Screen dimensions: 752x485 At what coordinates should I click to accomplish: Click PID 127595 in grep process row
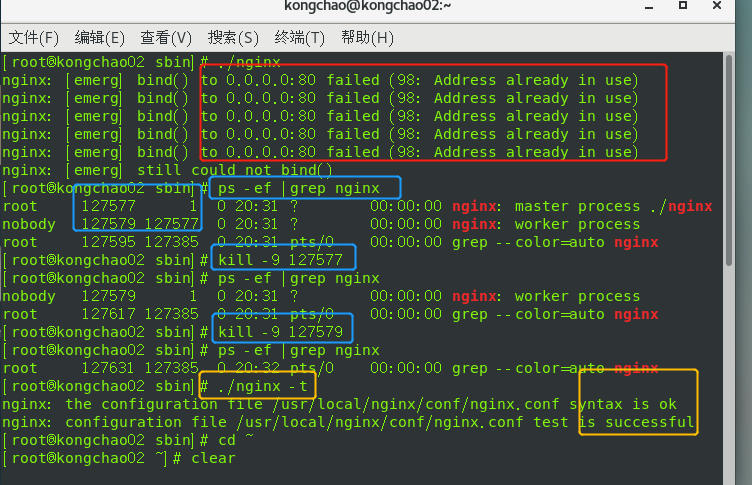point(109,242)
